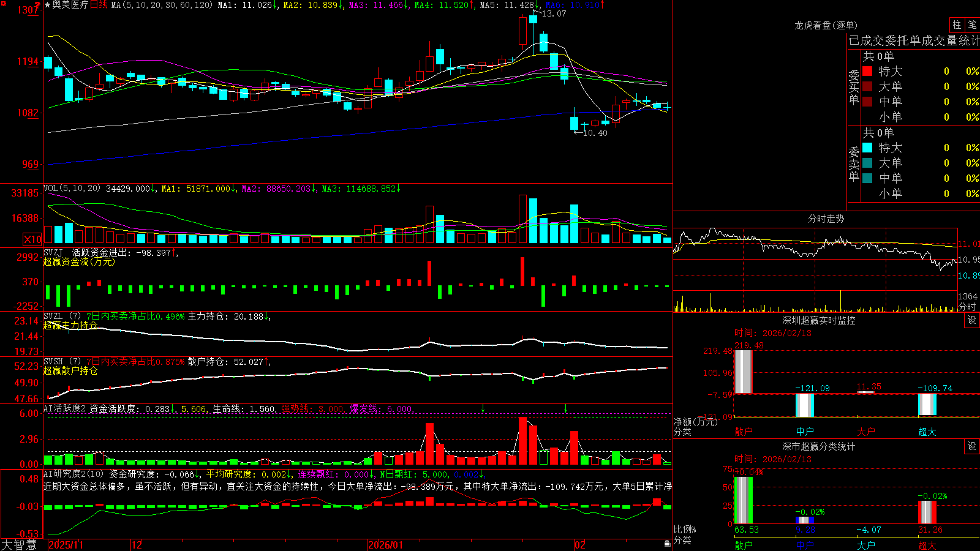Click the 已成交委托单成交量统计 header

tap(914, 40)
